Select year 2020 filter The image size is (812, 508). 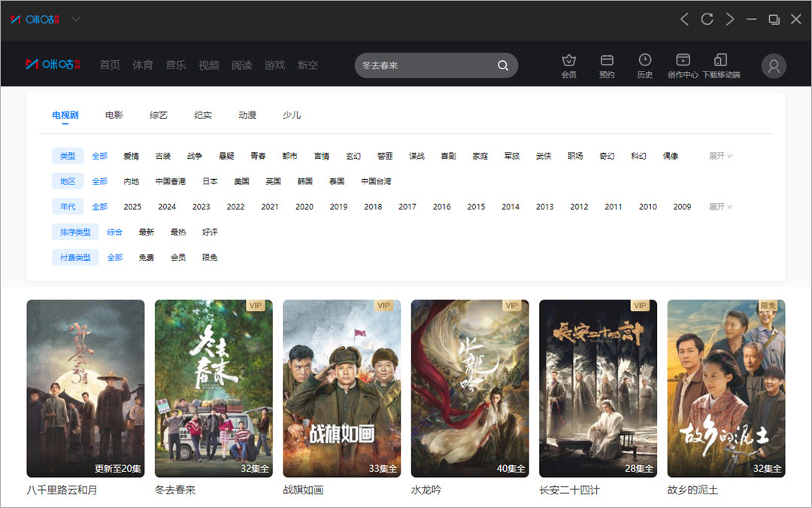(x=304, y=207)
